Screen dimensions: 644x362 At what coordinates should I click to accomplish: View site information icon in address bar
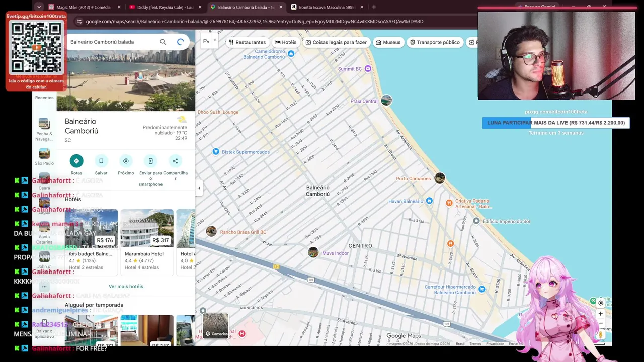tap(79, 22)
